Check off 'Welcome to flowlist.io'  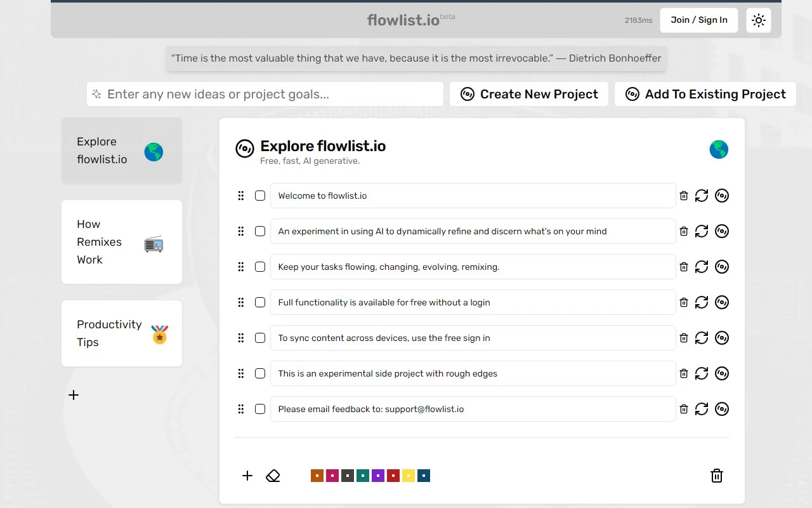click(260, 196)
